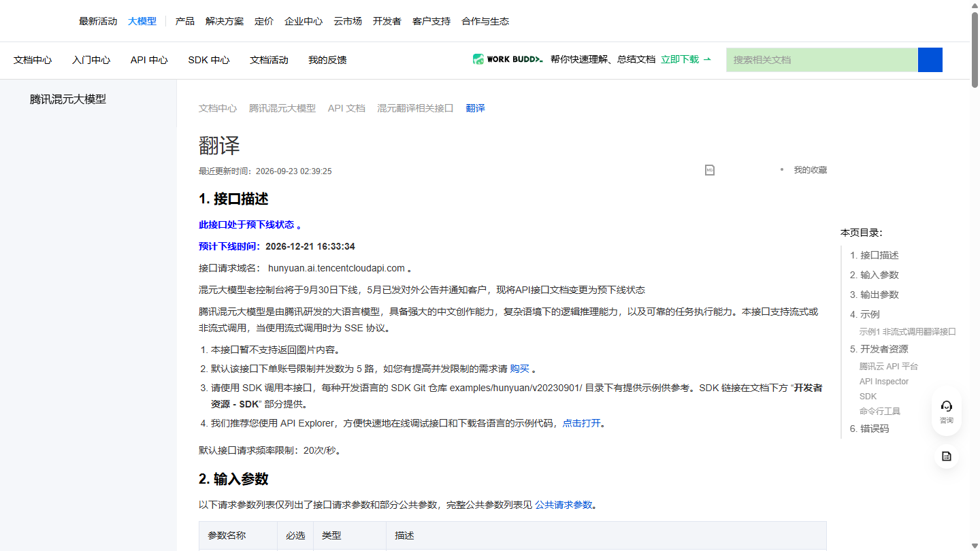The width and height of the screenshot is (980, 551).
Task: Click the floating document feedback icon
Action: pos(947,456)
